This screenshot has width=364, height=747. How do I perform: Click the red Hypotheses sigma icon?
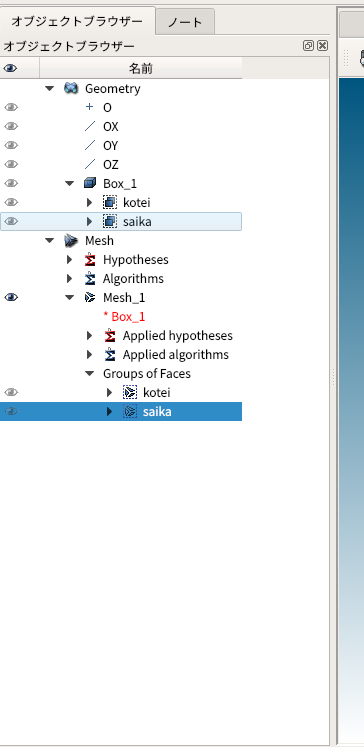pyautogui.click(x=90, y=260)
